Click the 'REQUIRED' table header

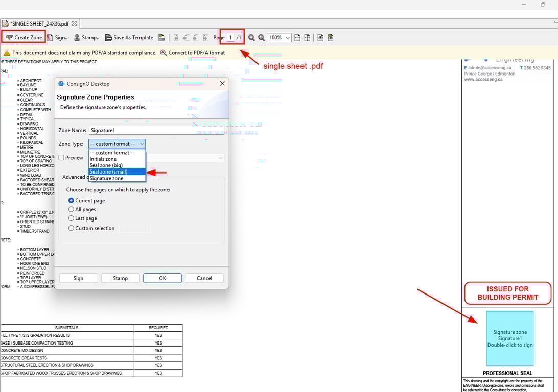[x=158, y=328]
